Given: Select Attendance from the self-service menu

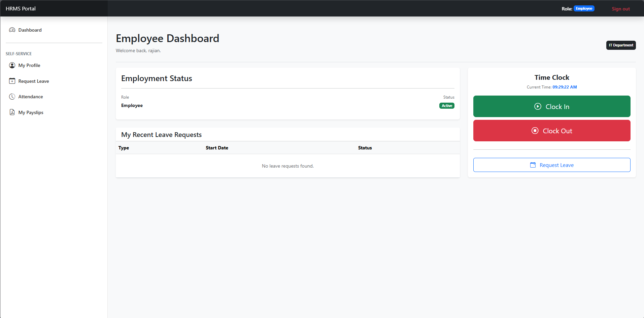Looking at the screenshot, I should [x=31, y=97].
